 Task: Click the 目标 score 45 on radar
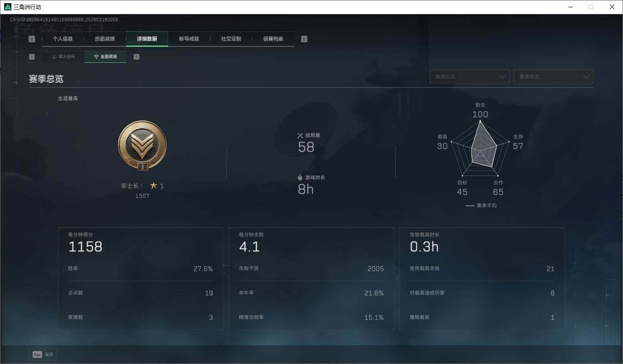click(462, 192)
